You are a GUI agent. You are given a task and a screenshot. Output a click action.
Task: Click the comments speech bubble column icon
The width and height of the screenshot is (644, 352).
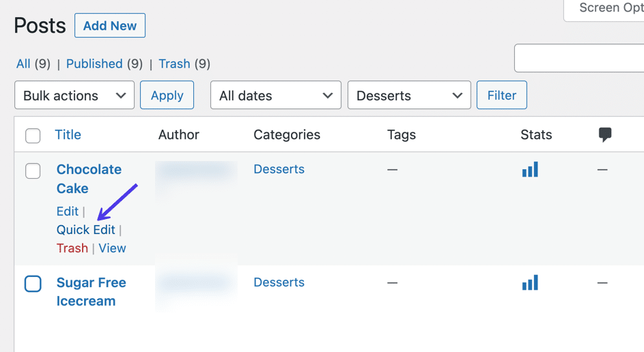tap(604, 135)
